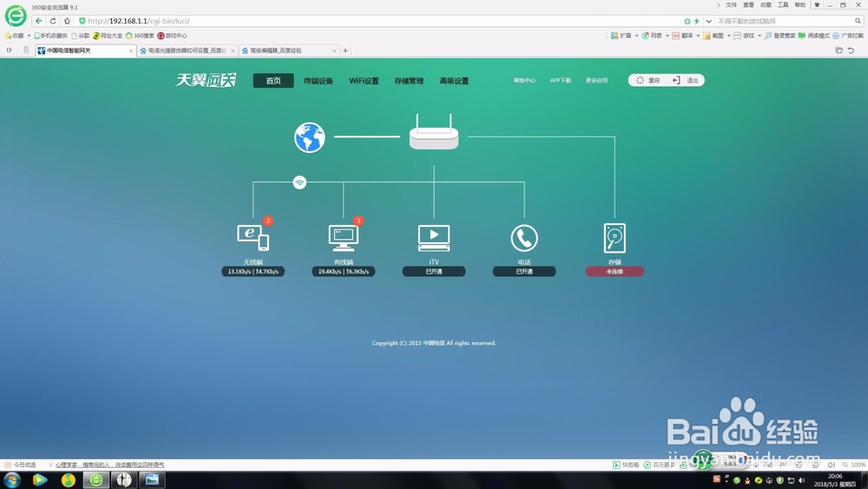The height and width of the screenshot is (489, 868).
Task: Click the media player taskbar icon
Action: (x=39, y=479)
